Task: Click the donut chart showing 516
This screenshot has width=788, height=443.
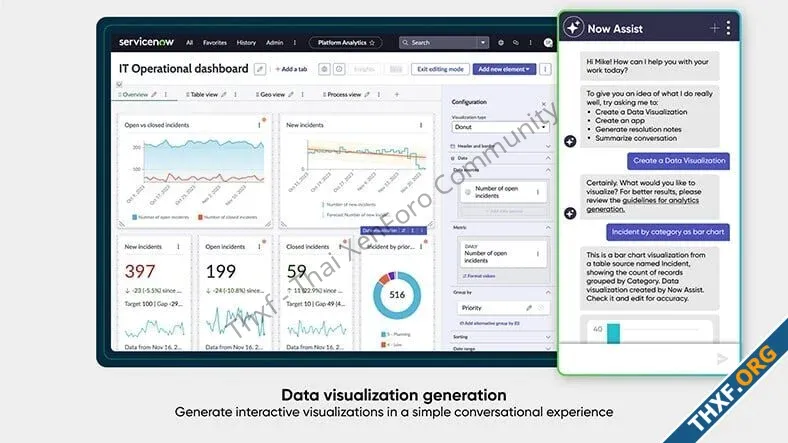Action: tap(397, 295)
